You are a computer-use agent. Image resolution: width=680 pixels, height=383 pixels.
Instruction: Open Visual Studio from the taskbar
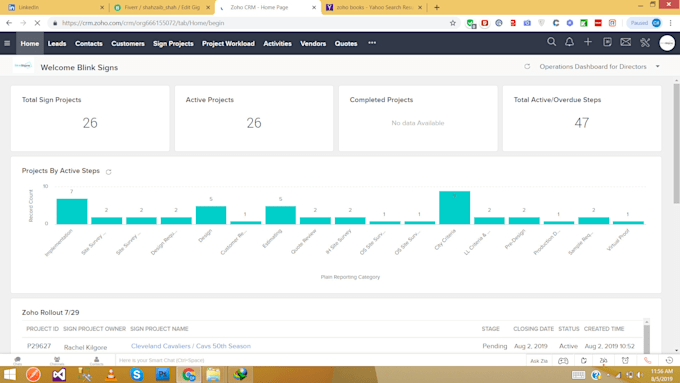click(59, 374)
